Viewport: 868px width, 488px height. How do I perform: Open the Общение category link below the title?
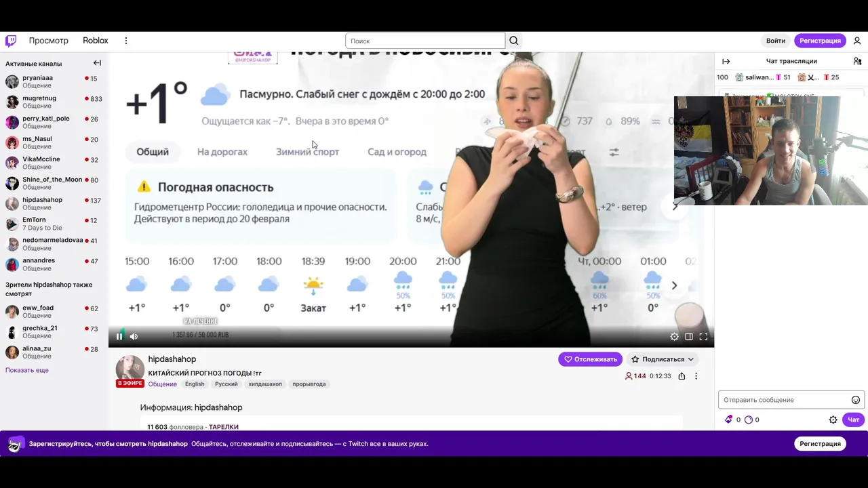(x=163, y=384)
